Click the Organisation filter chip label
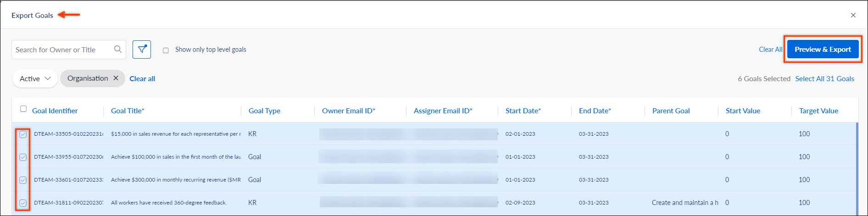The width and height of the screenshot is (868, 216). [x=88, y=78]
